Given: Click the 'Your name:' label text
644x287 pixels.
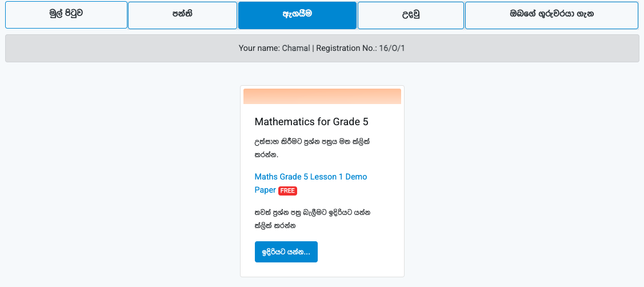Looking at the screenshot, I should pos(259,48).
